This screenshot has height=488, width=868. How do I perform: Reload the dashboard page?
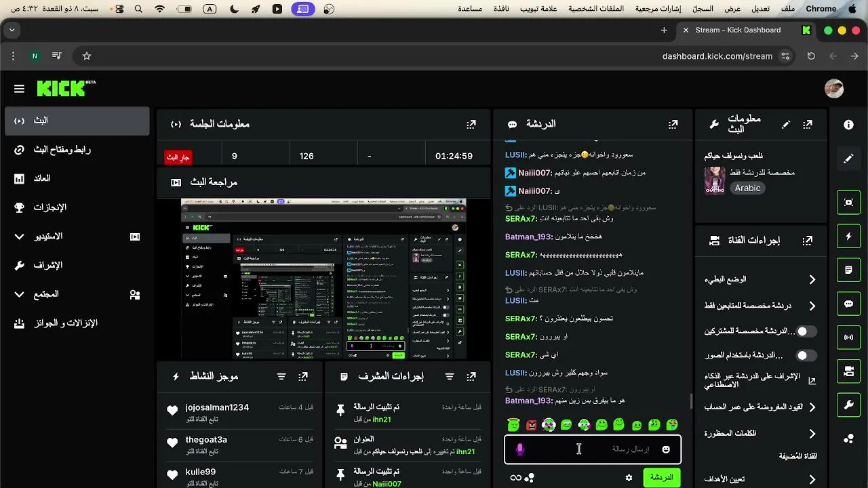click(x=811, y=56)
